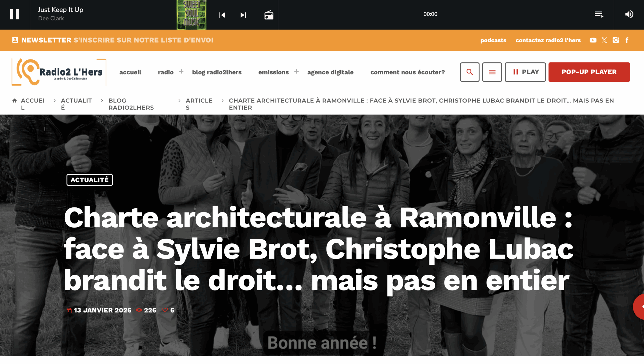Screen dimensions: 644x364
Task: Open Radio2 L'Hers YouTube channel
Action: tap(593, 40)
